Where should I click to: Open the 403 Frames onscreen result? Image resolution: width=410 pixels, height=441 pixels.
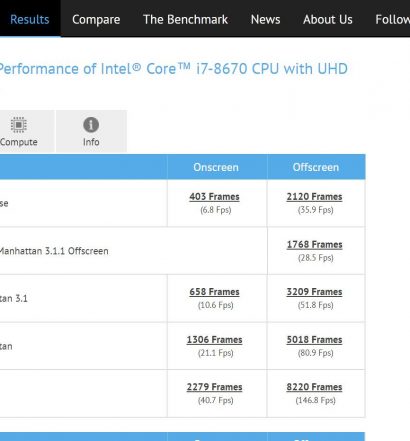tap(214, 197)
